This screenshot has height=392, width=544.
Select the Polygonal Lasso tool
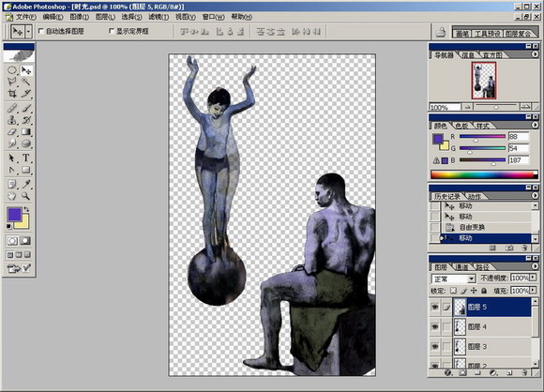(12, 82)
